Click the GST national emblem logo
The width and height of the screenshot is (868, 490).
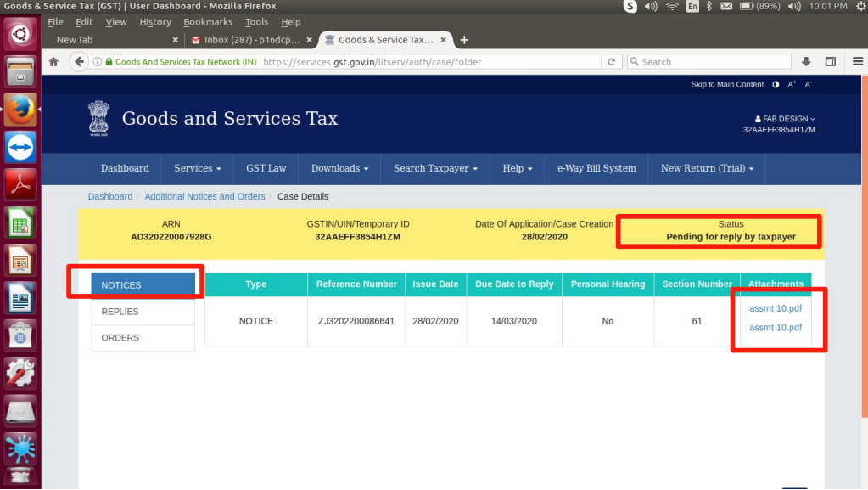coord(99,118)
